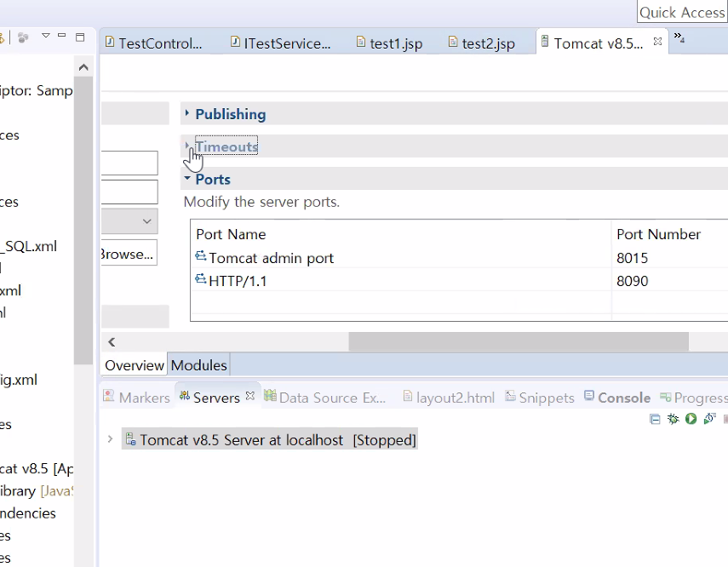Select the _SQL.xml file in left tree

(29, 246)
